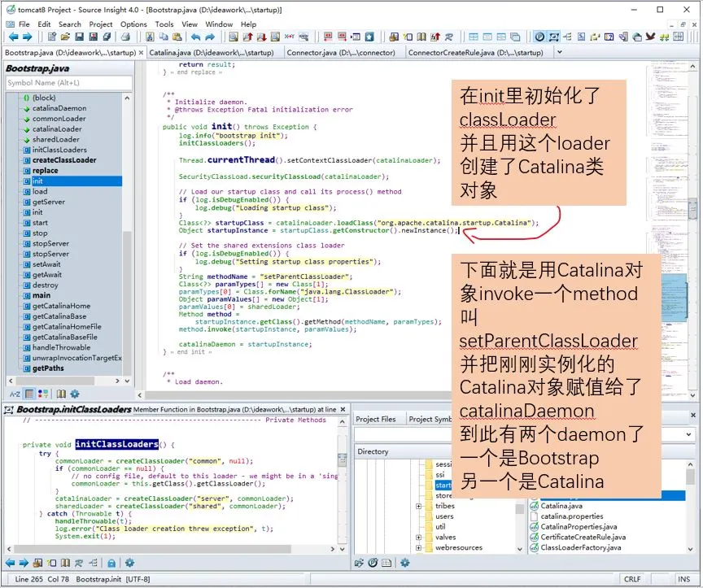Viewport: 703px width, 588px height.
Task: Click the Go Back blue arrow in main toolbar
Action: point(14,37)
